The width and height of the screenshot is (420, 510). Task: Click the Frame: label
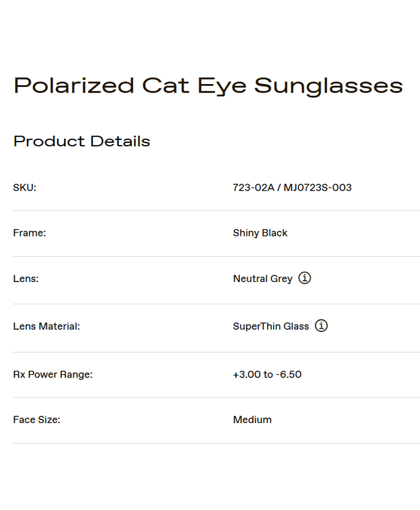pyautogui.click(x=29, y=233)
